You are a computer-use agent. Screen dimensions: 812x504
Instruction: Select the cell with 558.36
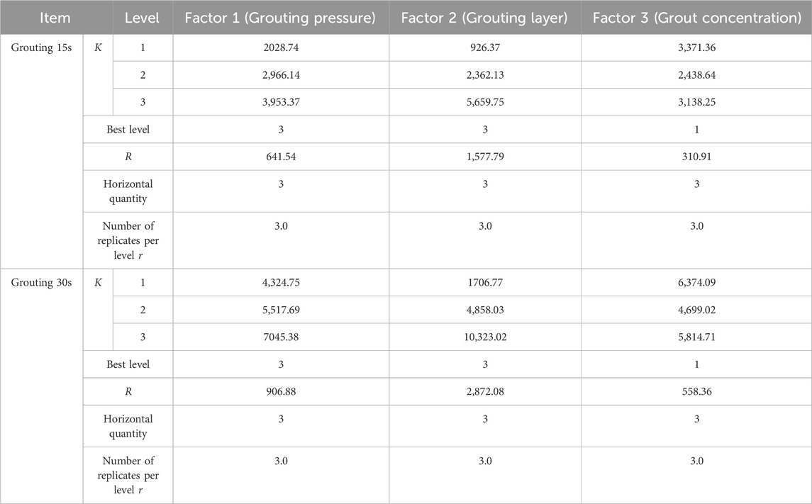tap(696, 391)
